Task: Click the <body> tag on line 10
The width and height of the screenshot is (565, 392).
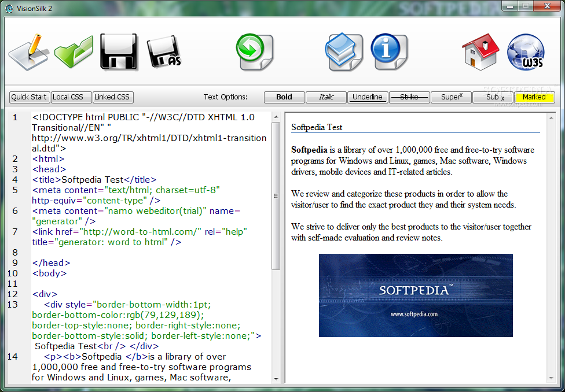Action: [x=50, y=273]
